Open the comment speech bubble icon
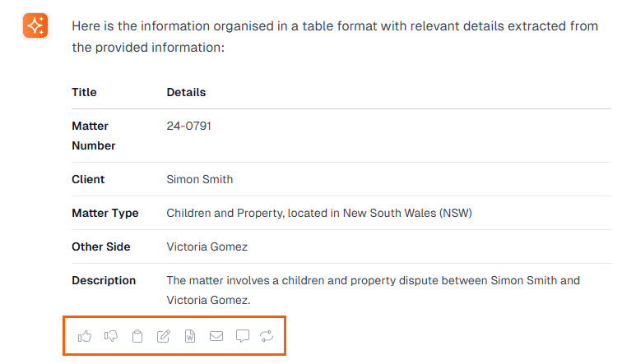 click(x=243, y=335)
